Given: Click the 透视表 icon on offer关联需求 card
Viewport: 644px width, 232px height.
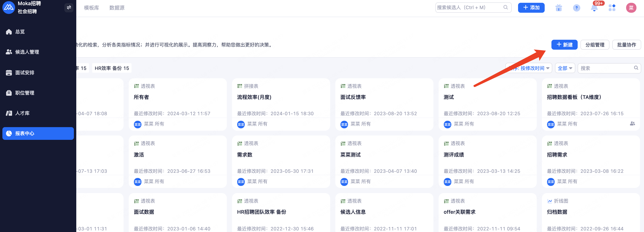Looking at the screenshot, I should tap(446, 201).
